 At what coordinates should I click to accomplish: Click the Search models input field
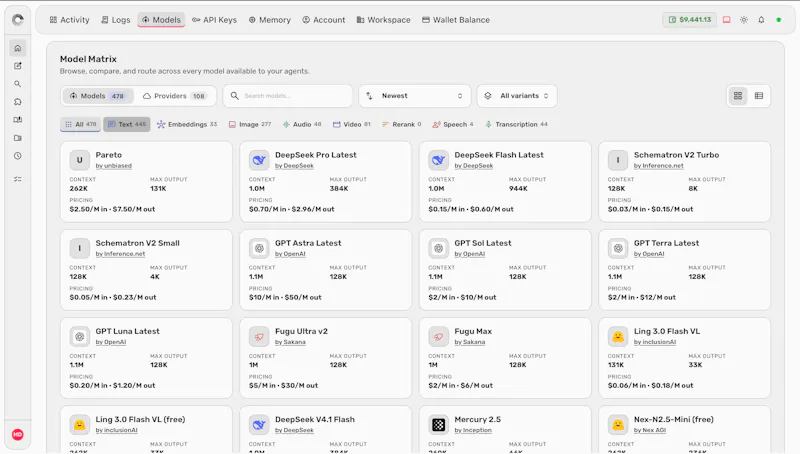point(288,96)
